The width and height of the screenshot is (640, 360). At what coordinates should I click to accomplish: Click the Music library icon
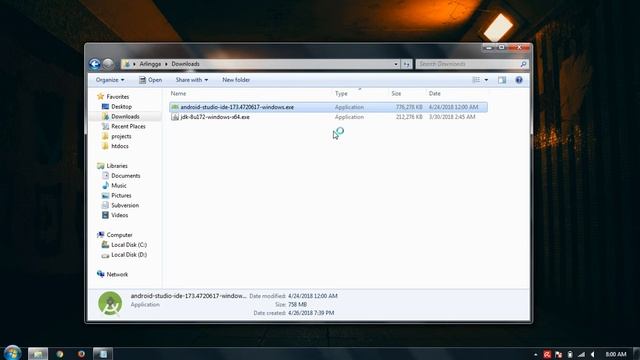(x=105, y=185)
